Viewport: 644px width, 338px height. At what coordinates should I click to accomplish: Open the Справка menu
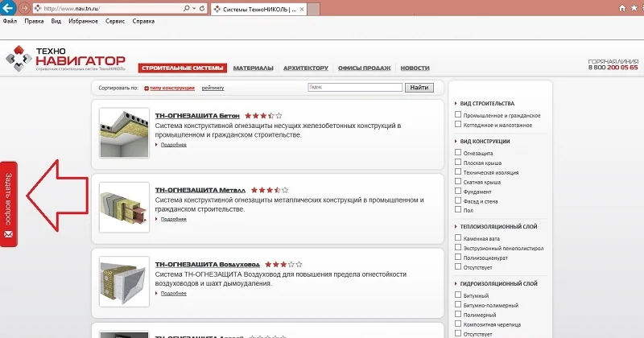[x=143, y=21]
